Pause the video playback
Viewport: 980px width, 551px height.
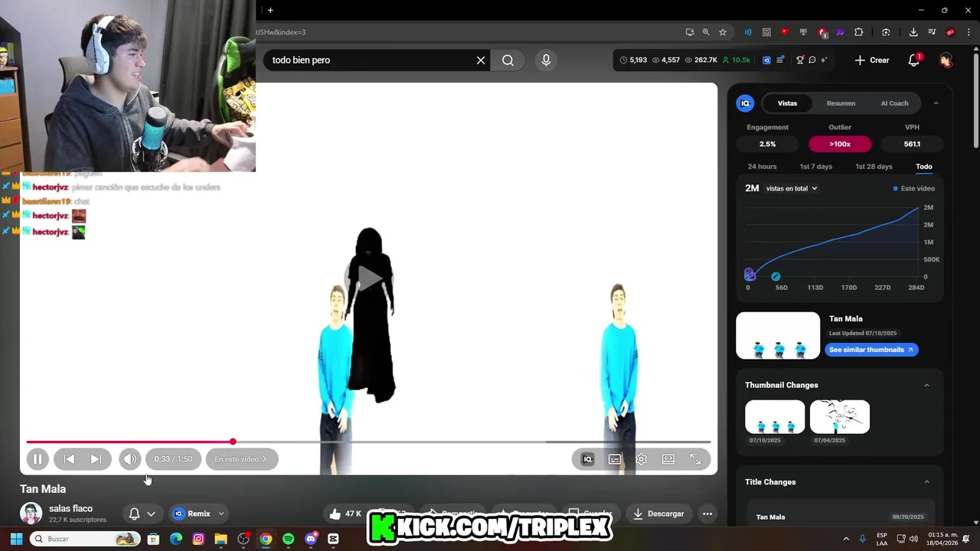(38, 459)
